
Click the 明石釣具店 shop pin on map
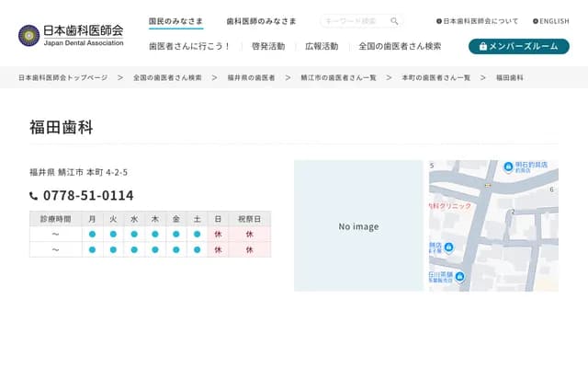(507, 166)
